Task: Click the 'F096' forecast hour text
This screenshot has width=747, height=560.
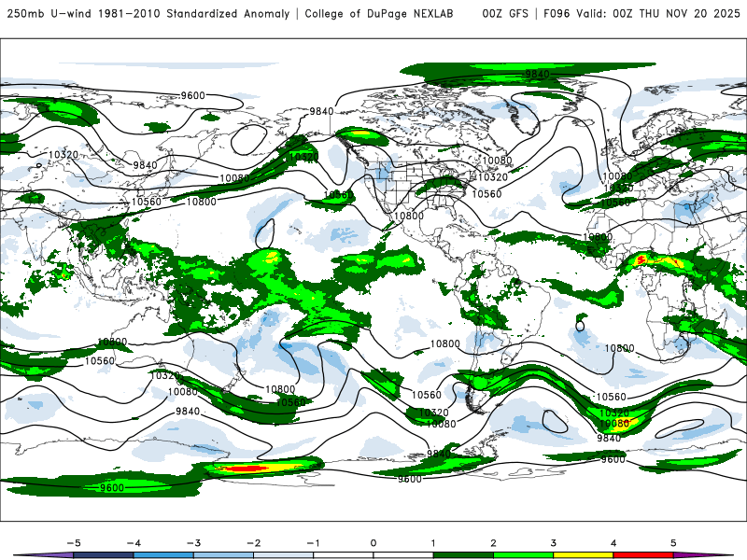Action: pos(557,14)
